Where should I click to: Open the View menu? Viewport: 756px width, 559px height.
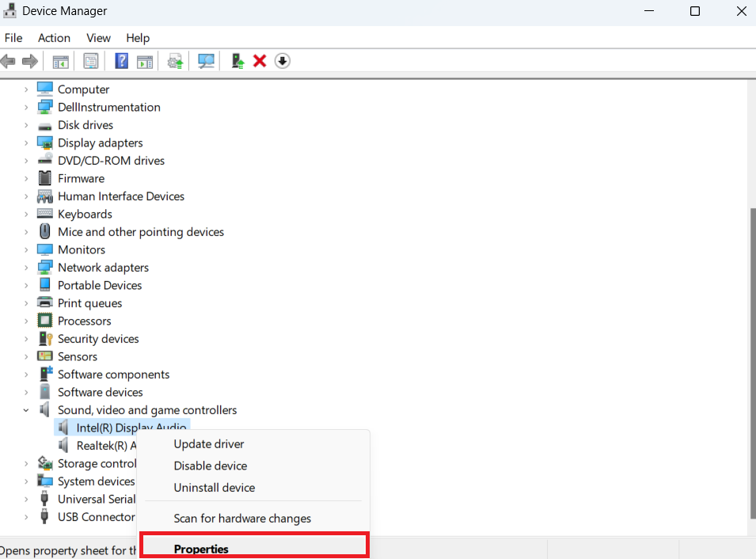pos(98,38)
